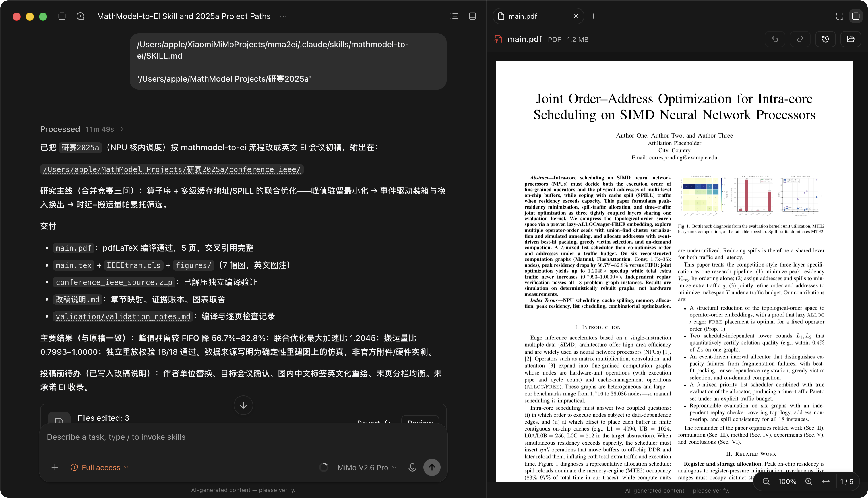
Task: Click the main.pdf file title header
Action: click(x=524, y=39)
